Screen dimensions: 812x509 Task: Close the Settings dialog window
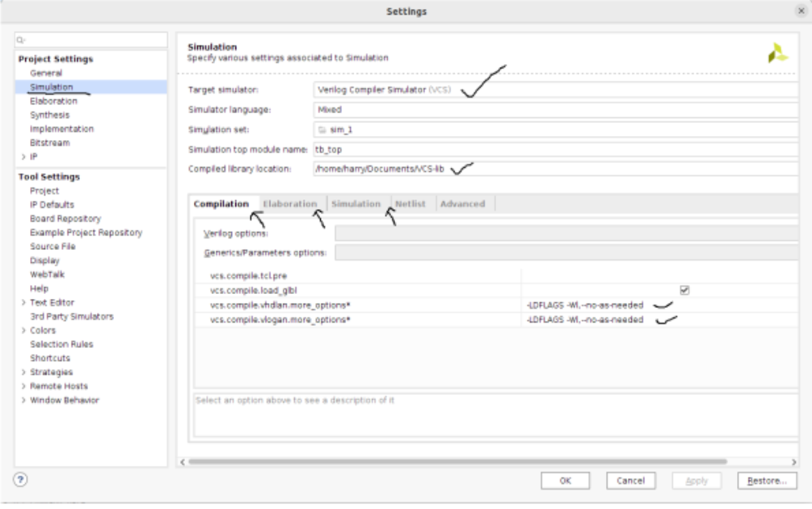[801, 11]
